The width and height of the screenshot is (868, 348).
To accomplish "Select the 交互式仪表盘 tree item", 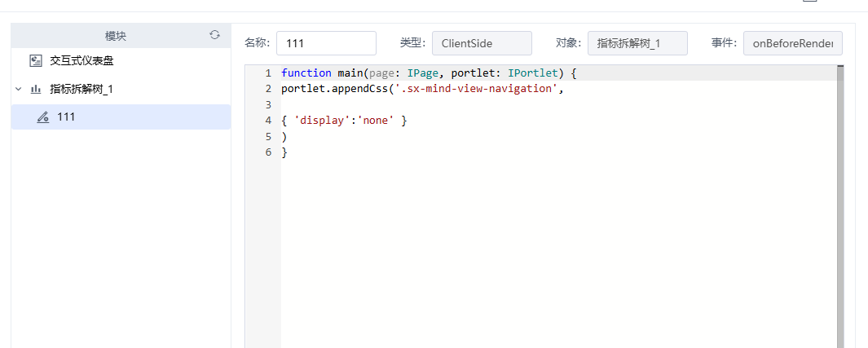I will pyautogui.click(x=82, y=61).
